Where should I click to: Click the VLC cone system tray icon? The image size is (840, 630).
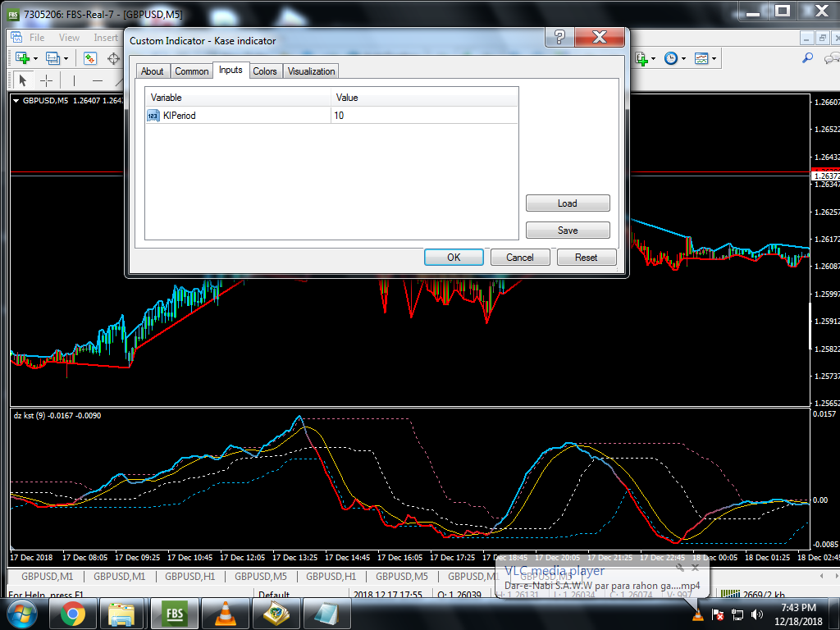(697, 614)
